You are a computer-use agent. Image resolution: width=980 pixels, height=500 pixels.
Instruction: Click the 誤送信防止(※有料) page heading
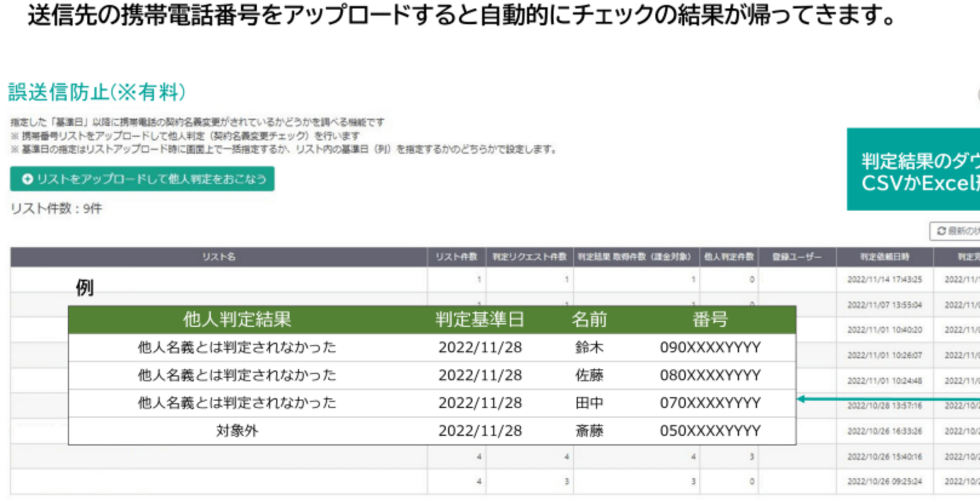click(97, 92)
